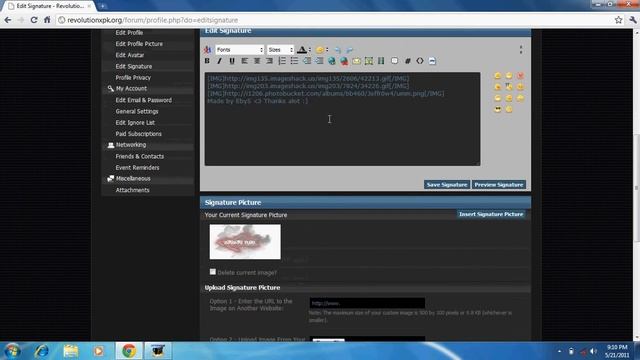The height and width of the screenshot is (360, 640).
Task: Click Preview Signature button
Action: click(x=499, y=184)
